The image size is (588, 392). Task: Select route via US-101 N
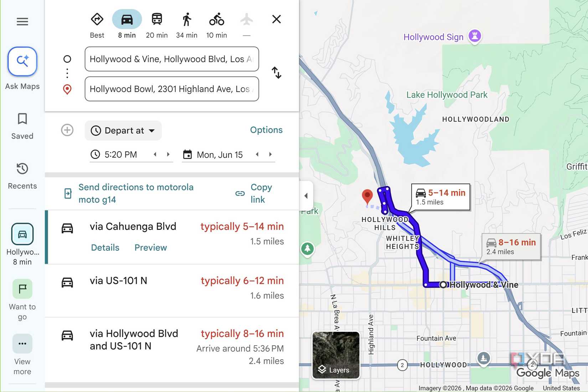pyautogui.click(x=172, y=291)
